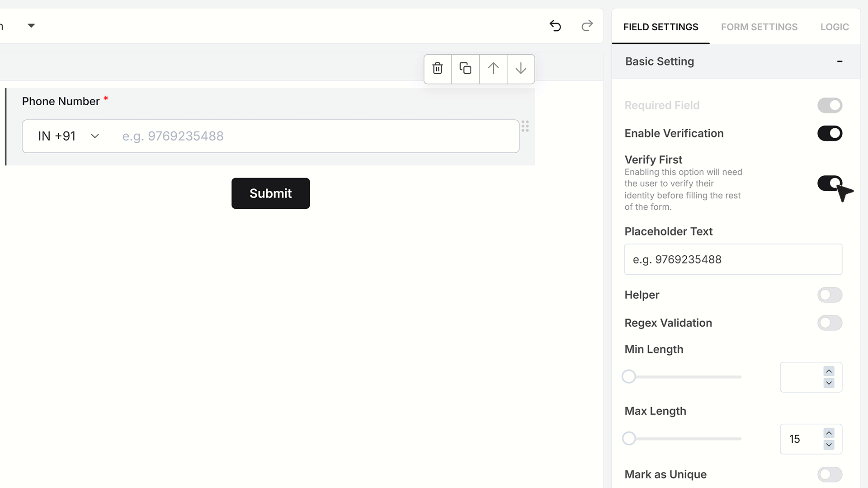868x488 pixels.
Task: Increase Max Length with the up stepper arrow
Action: [829, 433]
